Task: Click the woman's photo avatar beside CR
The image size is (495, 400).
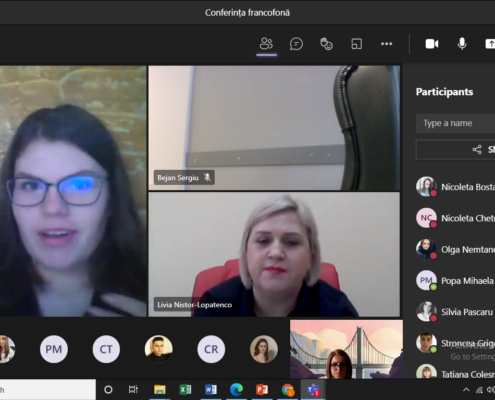Action: click(x=264, y=349)
